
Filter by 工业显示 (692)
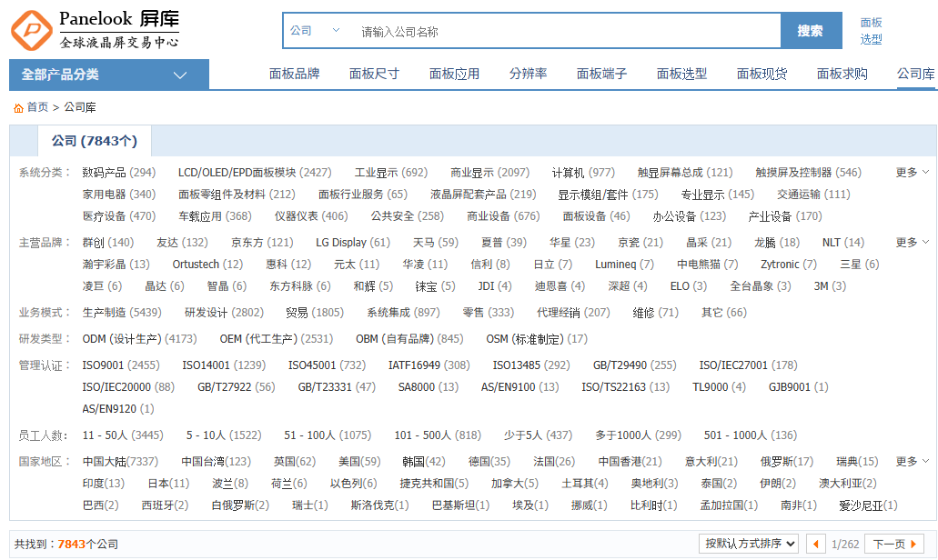(x=391, y=173)
